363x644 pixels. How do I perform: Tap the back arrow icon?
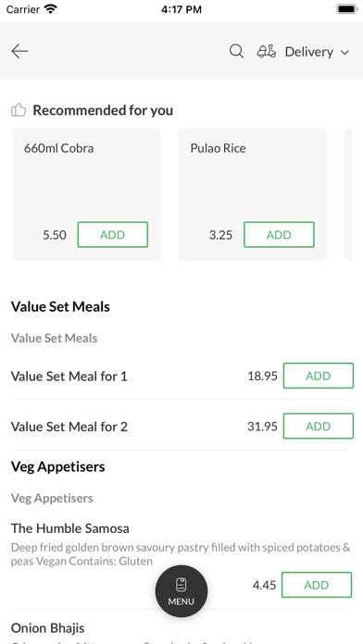coord(19,51)
